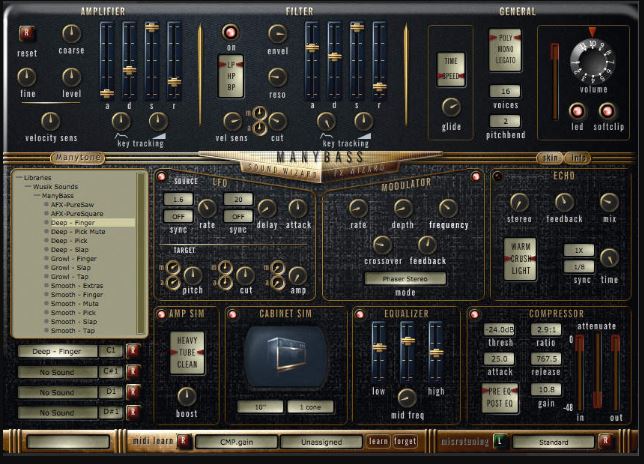
Task: Click the LFO target pitch knob
Action: [193, 276]
